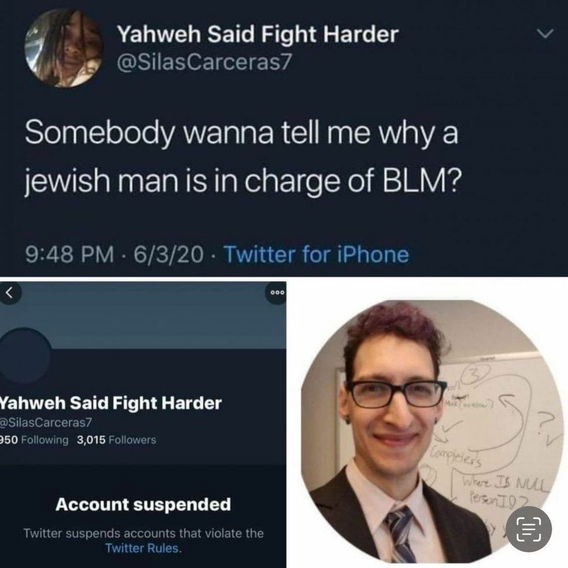Select the suspended profile's display name

tap(110, 403)
